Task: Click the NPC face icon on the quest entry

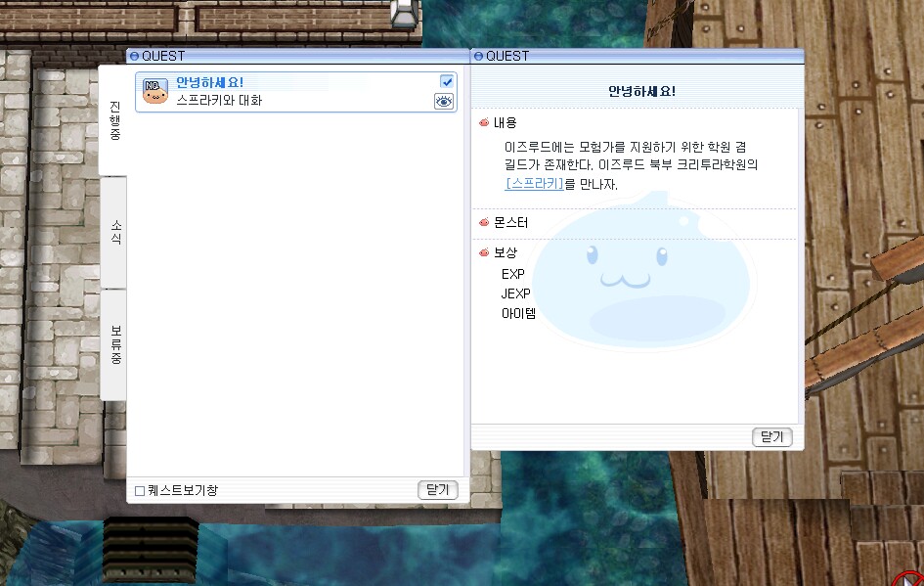Action: 155,91
